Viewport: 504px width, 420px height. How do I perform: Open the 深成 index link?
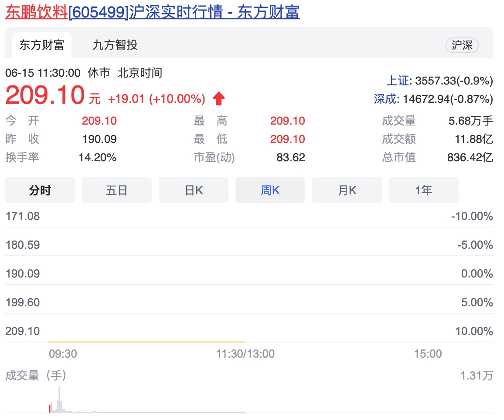[385, 99]
